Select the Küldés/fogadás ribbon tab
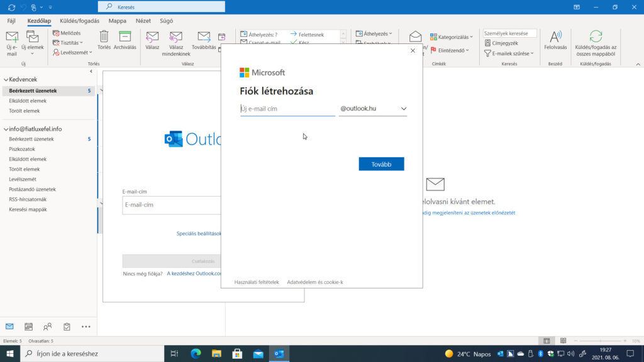This screenshot has height=362, width=644. 80,21
